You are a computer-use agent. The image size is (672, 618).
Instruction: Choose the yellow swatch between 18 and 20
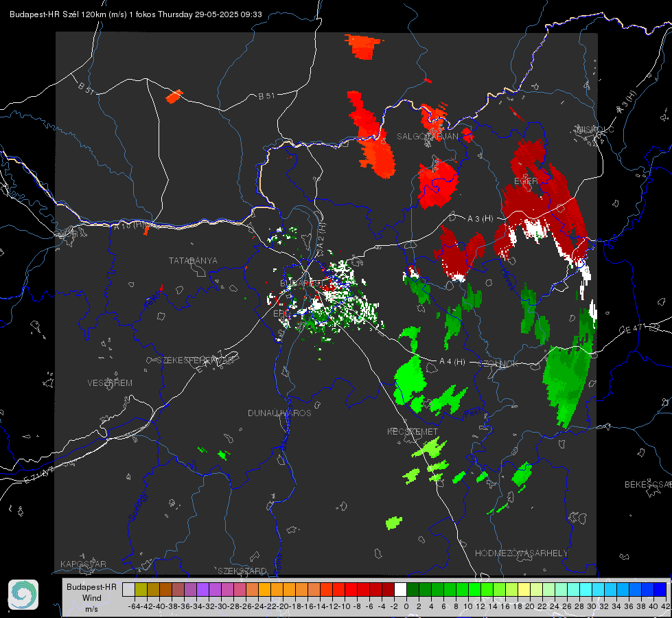click(524, 589)
